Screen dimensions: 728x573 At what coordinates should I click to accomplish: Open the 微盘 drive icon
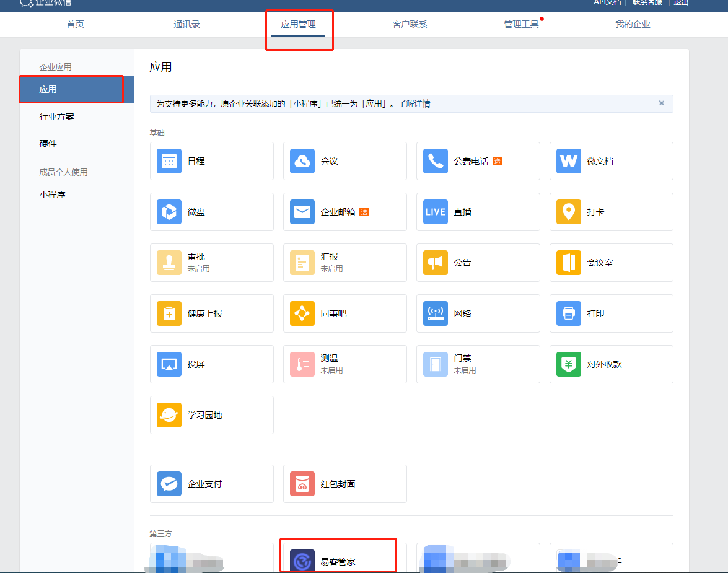click(x=169, y=212)
